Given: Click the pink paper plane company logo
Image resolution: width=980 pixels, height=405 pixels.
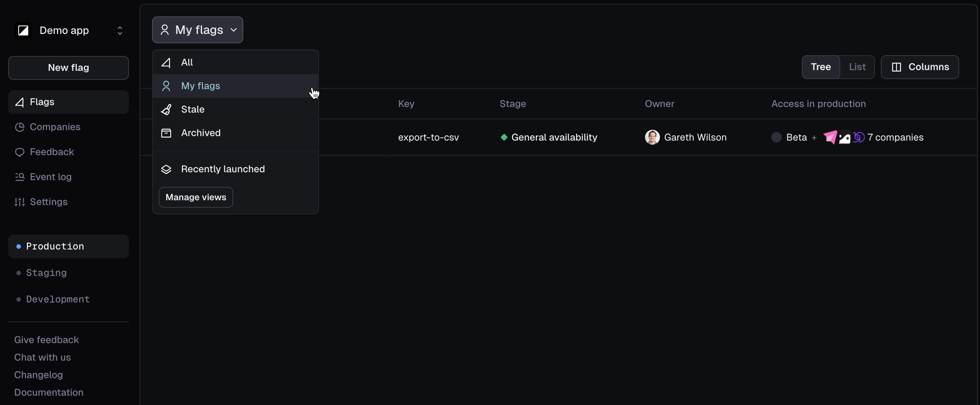Looking at the screenshot, I should click(830, 137).
